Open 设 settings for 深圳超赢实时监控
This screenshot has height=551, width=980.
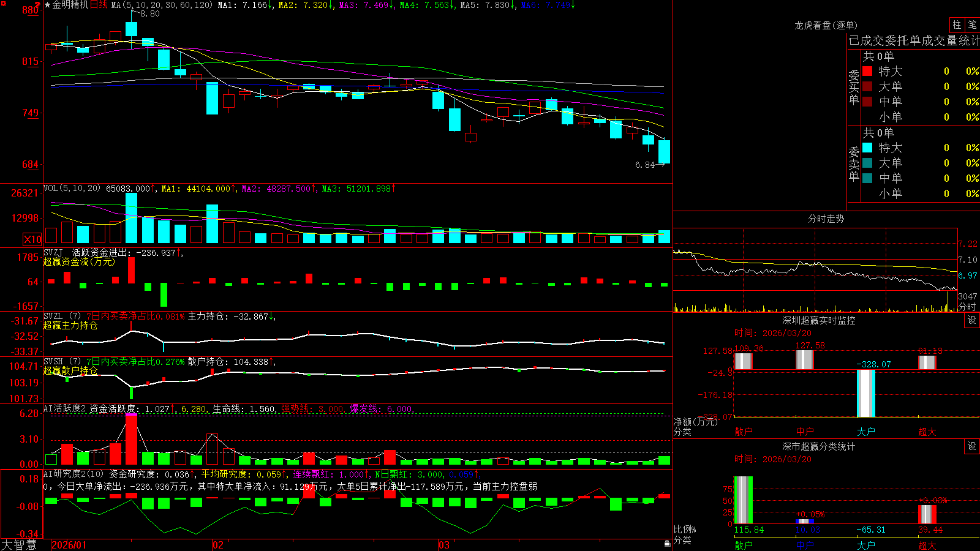click(x=972, y=320)
